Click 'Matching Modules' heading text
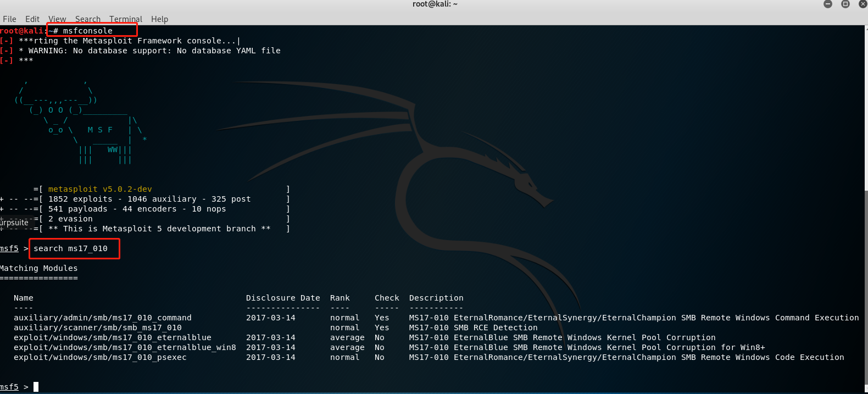Screen dimensions: 868x394 point(39,268)
